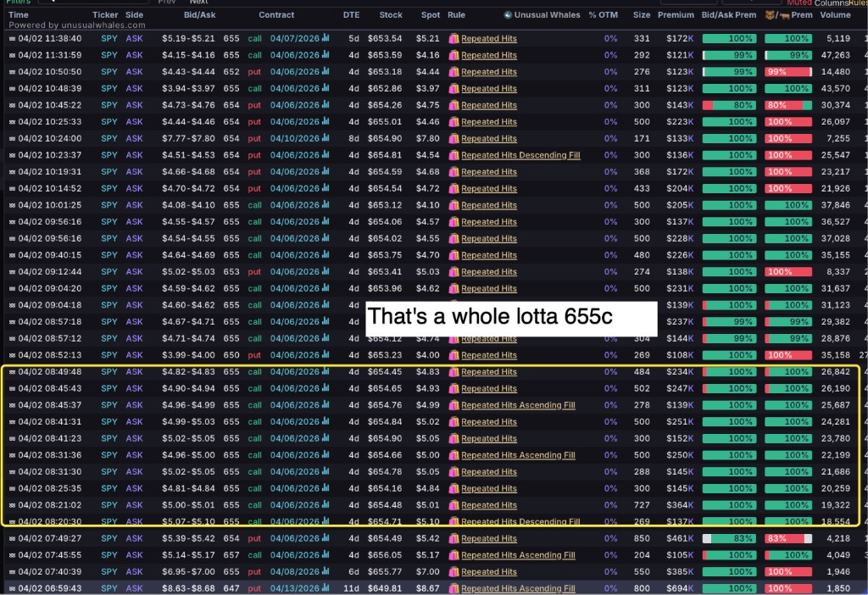Click the $694K premium value

click(x=680, y=588)
